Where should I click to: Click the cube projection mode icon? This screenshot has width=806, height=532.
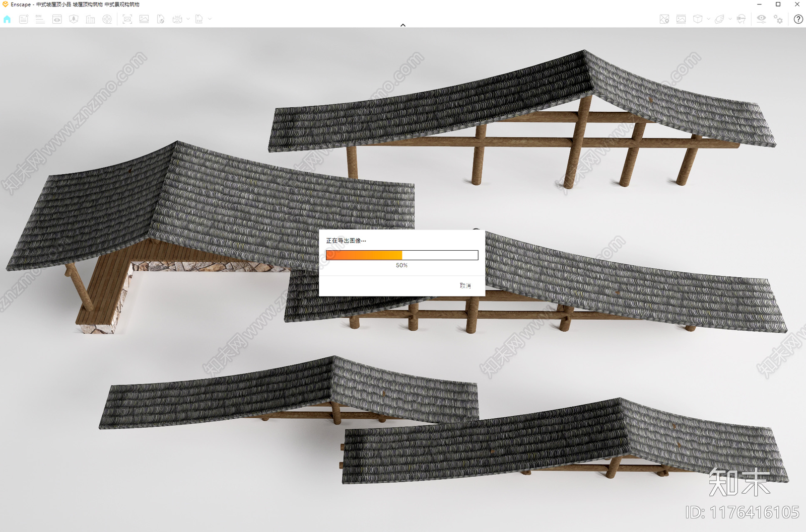[698, 19]
